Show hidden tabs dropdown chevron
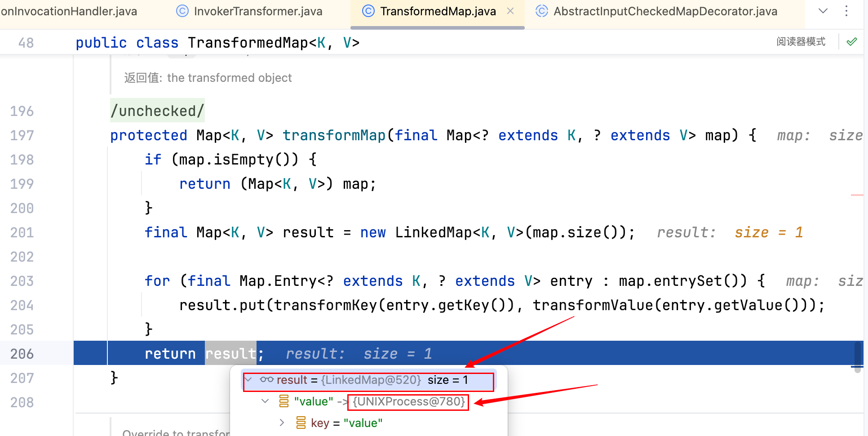 click(x=823, y=11)
